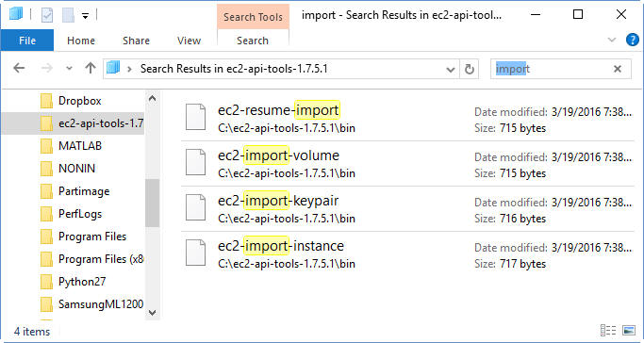Switch to the Home ribbon tab
644x343 pixels.
point(81,41)
